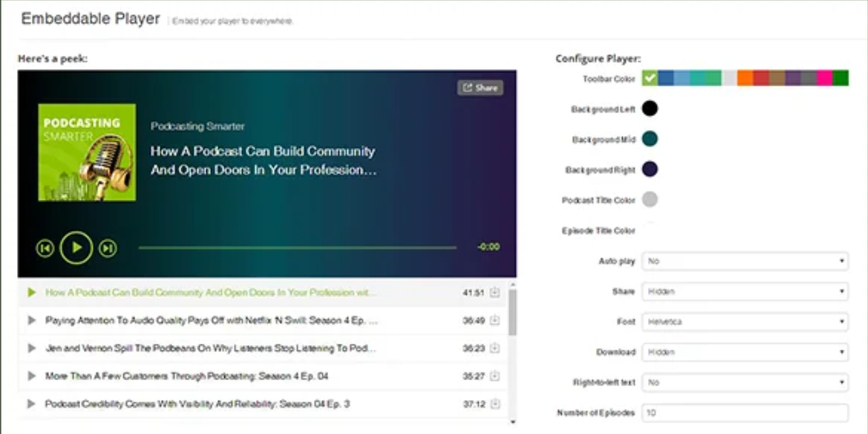Select 'Podcast Credibility Comes With Visibility' title
Image resolution: width=868 pixels, height=434 pixels.
pos(198,403)
